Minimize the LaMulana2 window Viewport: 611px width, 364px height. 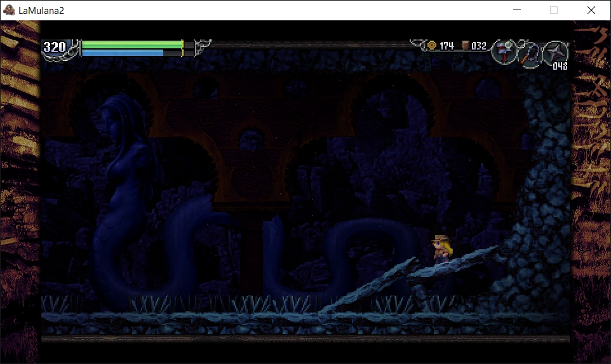click(x=517, y=10)
